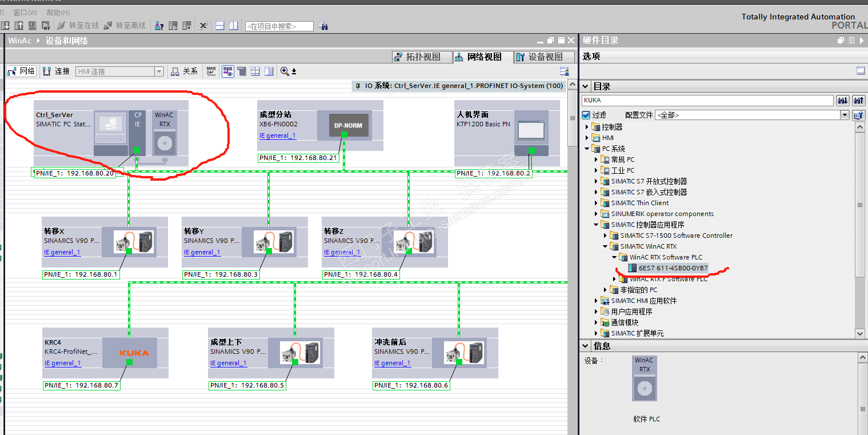Toggle the 连接 connections mode button

coord(56,71)
